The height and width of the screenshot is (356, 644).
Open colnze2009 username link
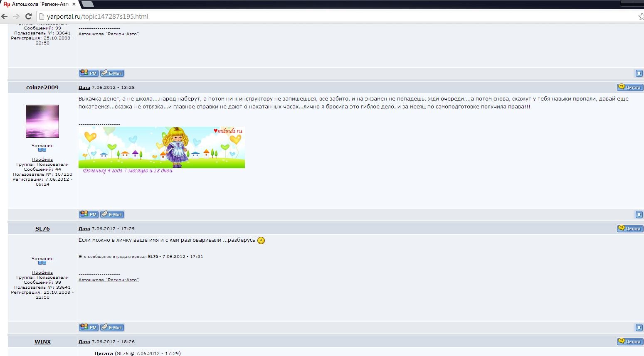pos(42,87)
